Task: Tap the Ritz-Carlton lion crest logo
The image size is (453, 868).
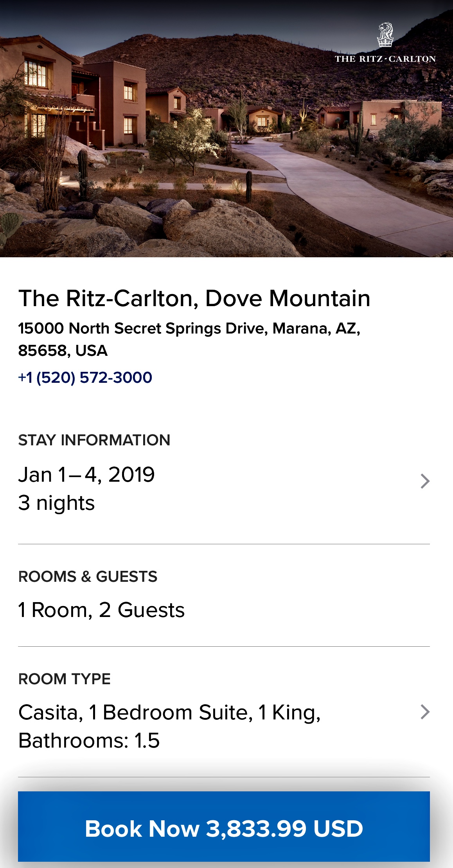Action: 385,35
